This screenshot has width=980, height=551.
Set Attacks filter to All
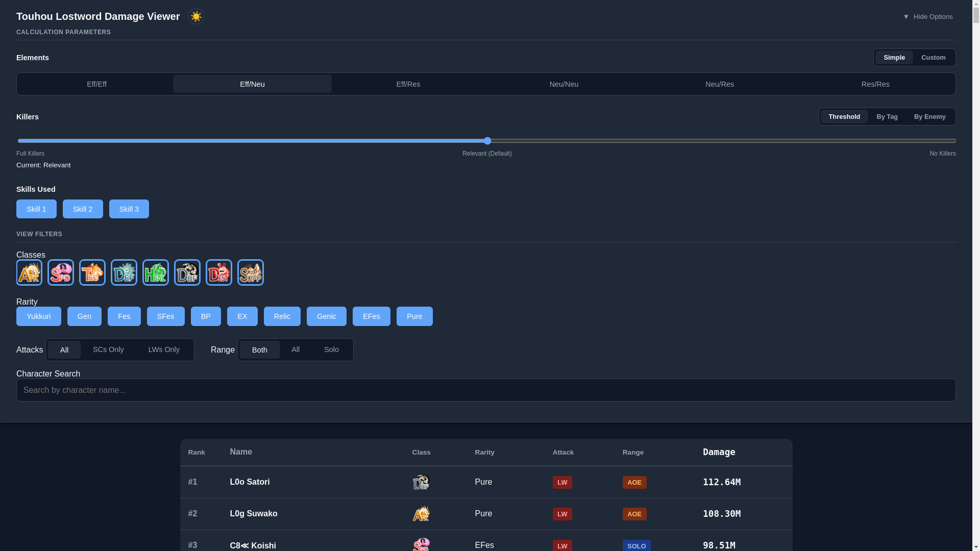click(64, 350)
